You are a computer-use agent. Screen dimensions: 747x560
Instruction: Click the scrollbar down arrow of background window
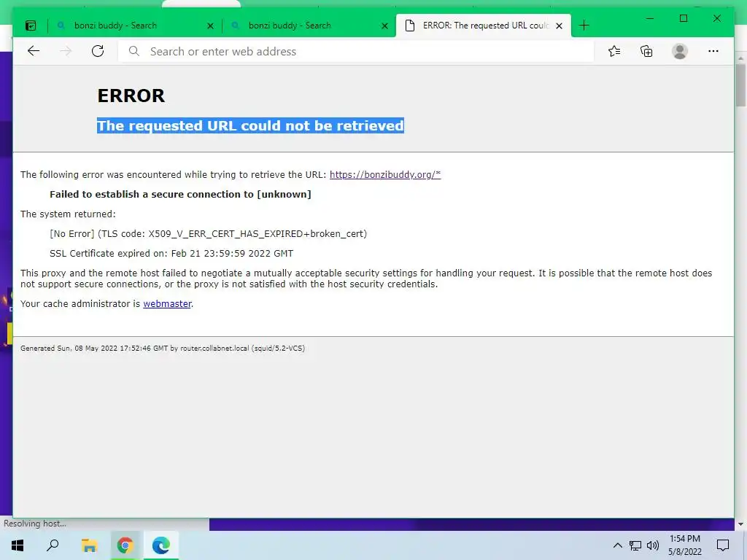click(740, 524)
